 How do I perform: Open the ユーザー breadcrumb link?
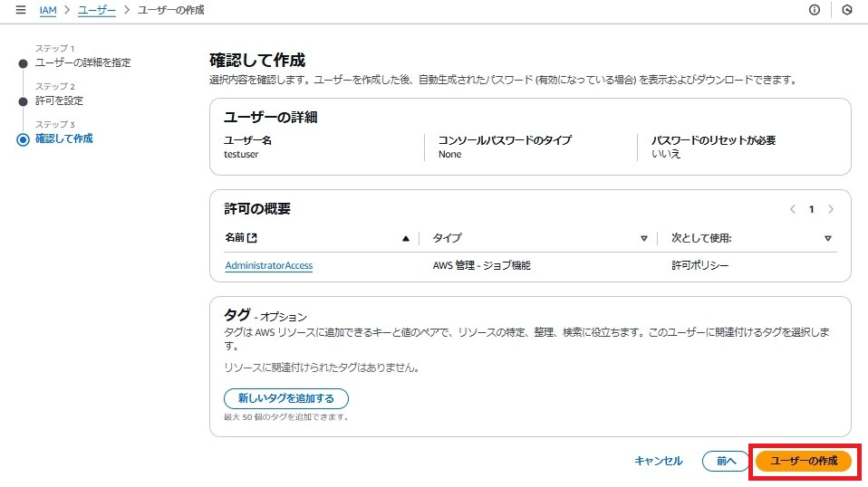pyautogui.click(x=96, y=10)
